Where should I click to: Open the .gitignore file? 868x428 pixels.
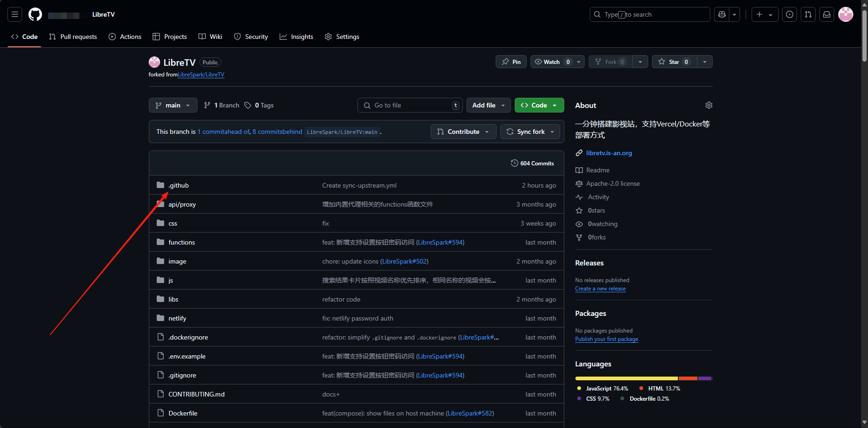pyautogui.click(x=182, y=375)
